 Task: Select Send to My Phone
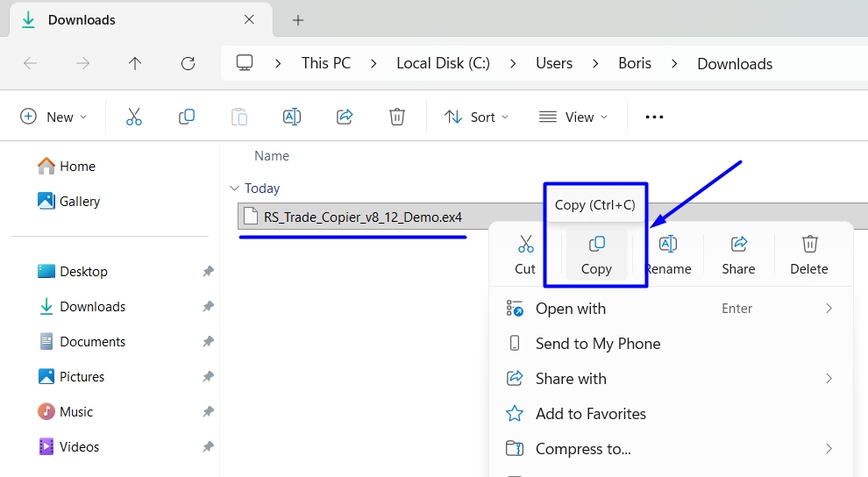(598, 344)
